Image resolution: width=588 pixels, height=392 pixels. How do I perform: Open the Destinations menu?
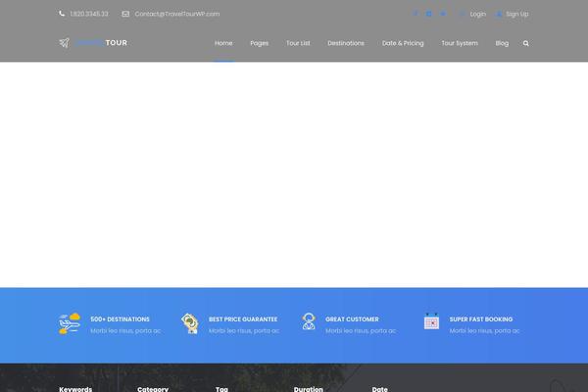coord(346,43)
